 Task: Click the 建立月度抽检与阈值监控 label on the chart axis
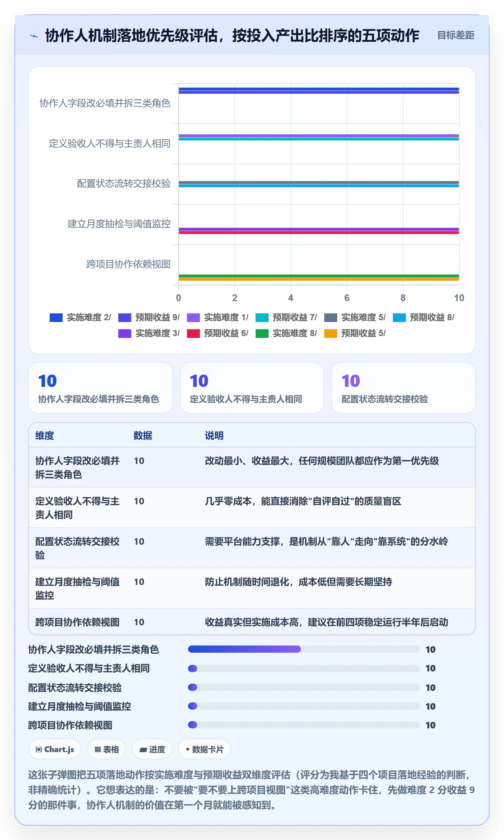click(119, 224)
